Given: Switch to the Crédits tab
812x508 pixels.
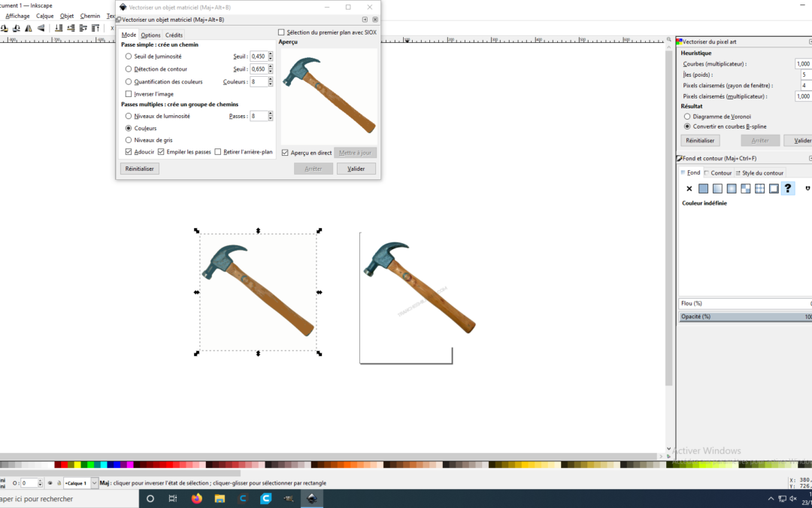Looking at the screenshot, I should tap(174, 35).
